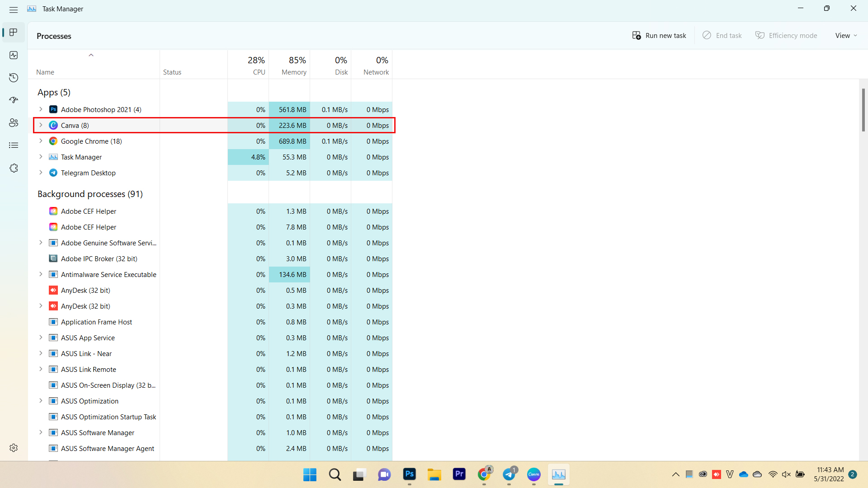This screenshot has height=488, width=868.
Task: Switch to the Processes tab icon
Action: pyautogui.click(x=14, y=33)
